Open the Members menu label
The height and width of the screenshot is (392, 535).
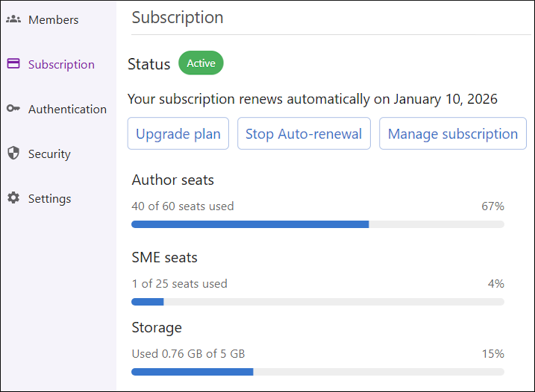[53, 19]
